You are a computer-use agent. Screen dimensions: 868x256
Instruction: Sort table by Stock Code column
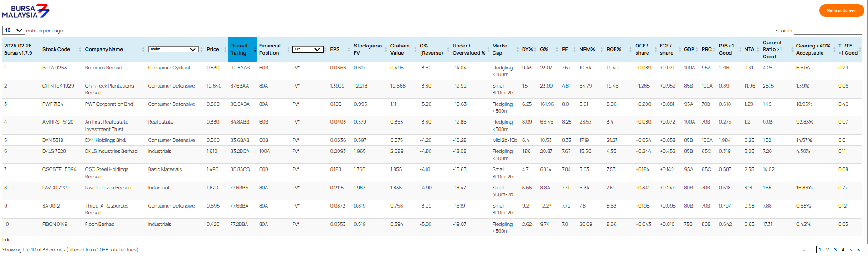[56, 49]
